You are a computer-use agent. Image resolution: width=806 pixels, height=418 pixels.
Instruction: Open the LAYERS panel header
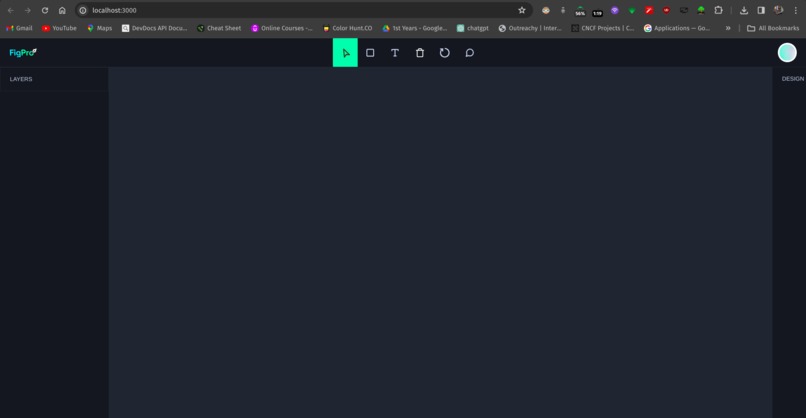click(21, 79)
